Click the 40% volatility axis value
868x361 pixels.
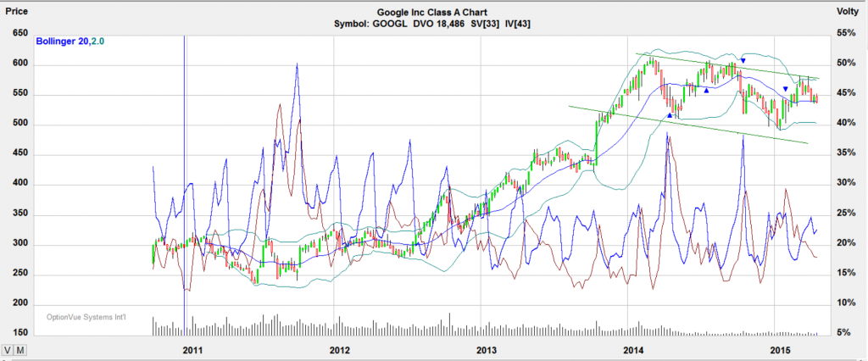pyautogui.click(x=847, y=123)
